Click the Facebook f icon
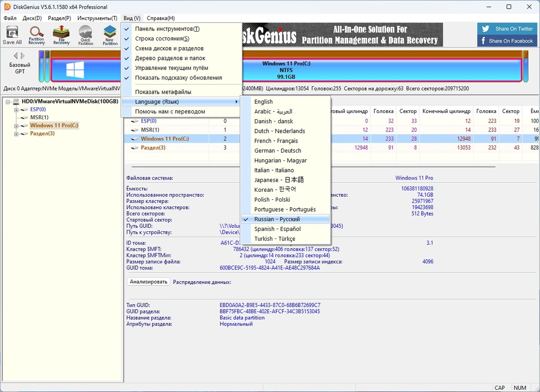Viewport: 540px width, 392px height. [484, 41]
